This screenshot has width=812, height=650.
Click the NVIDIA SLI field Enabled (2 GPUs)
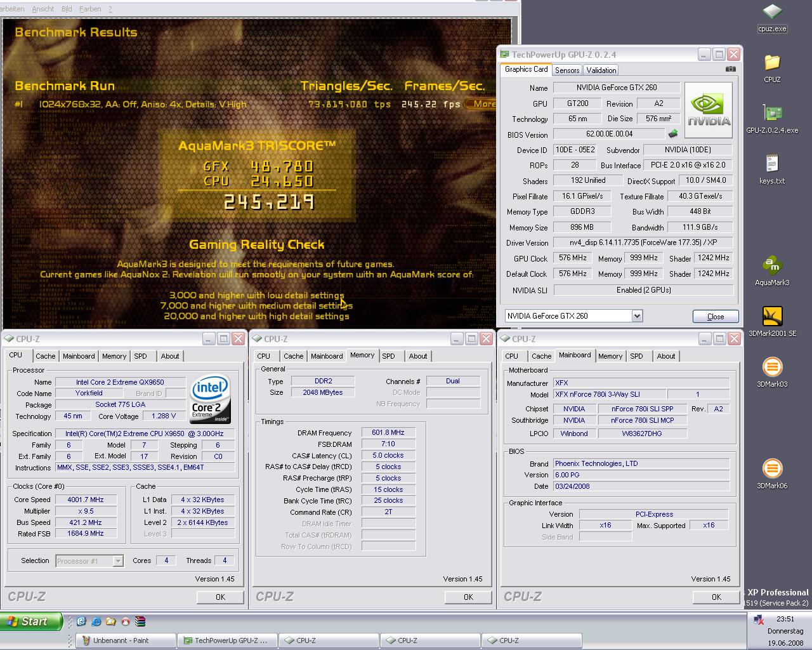(x=643, y=290)
